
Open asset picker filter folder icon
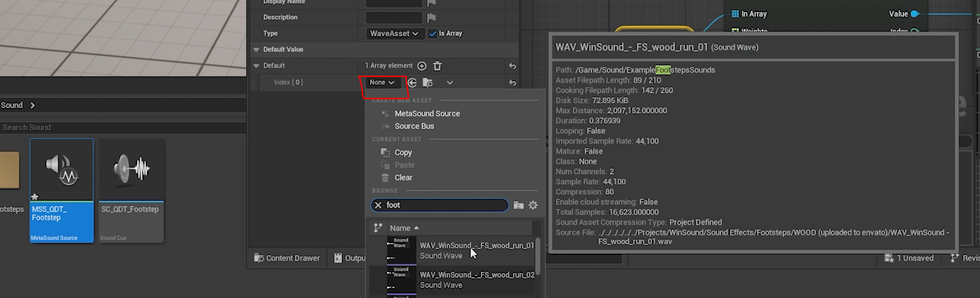coord(519,205)
